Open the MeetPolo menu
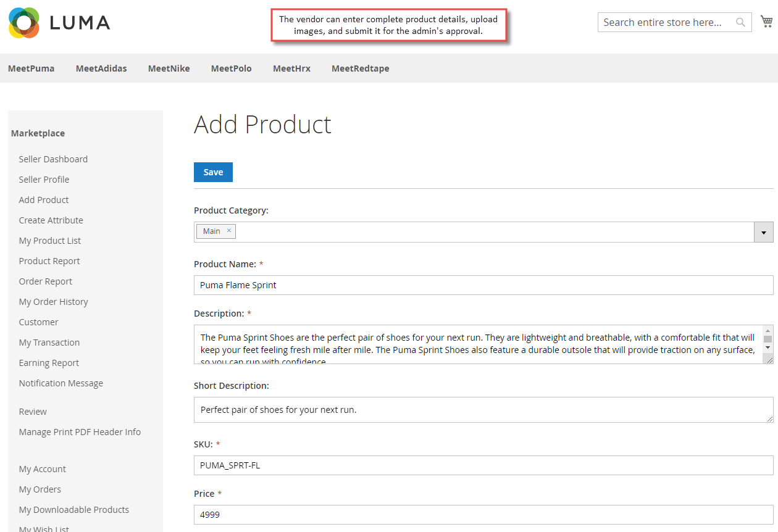The height and width of the screenshot is (532, 778). (x=232, y=69)
